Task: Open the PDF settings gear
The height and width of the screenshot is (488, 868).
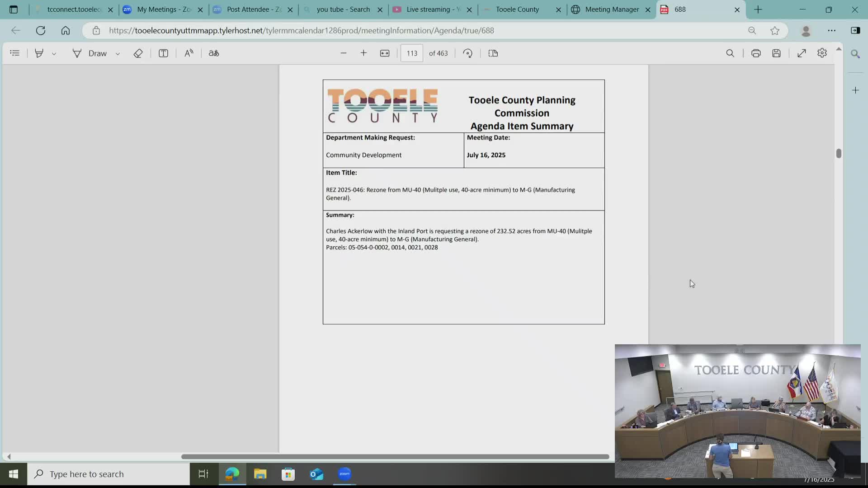Action: coord(822,53)
